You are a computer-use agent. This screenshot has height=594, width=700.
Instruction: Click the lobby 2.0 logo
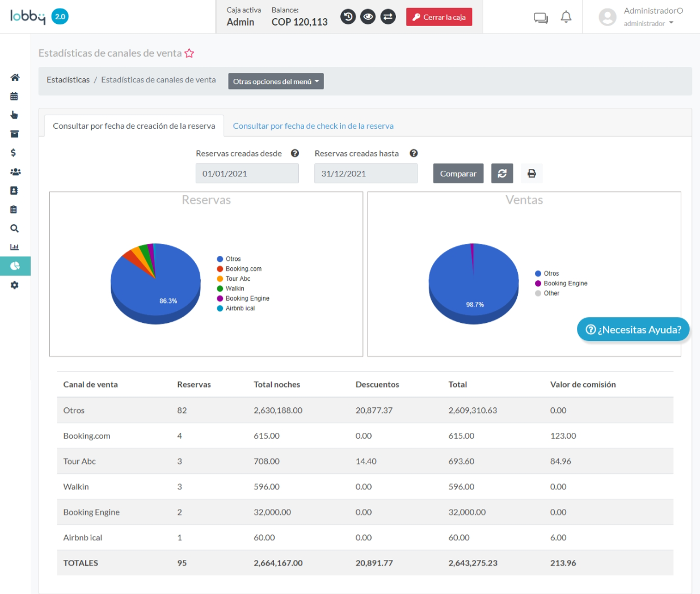coord(39,16)
